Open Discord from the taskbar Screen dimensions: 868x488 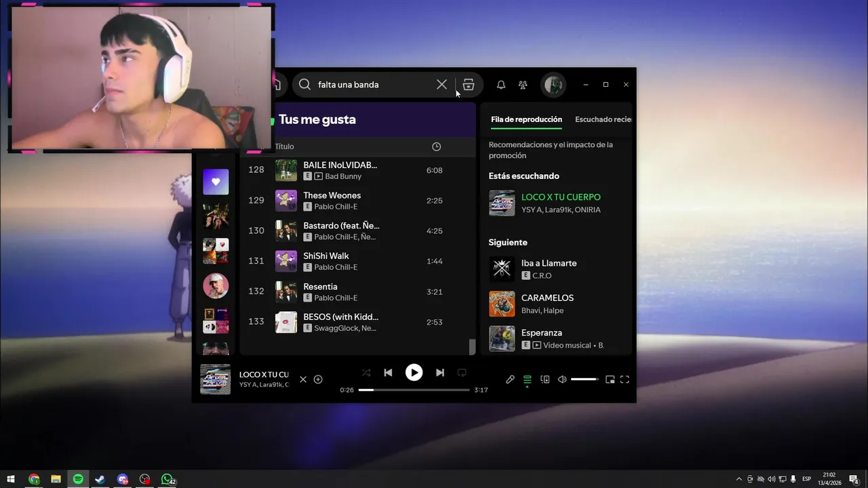(122, 479)
